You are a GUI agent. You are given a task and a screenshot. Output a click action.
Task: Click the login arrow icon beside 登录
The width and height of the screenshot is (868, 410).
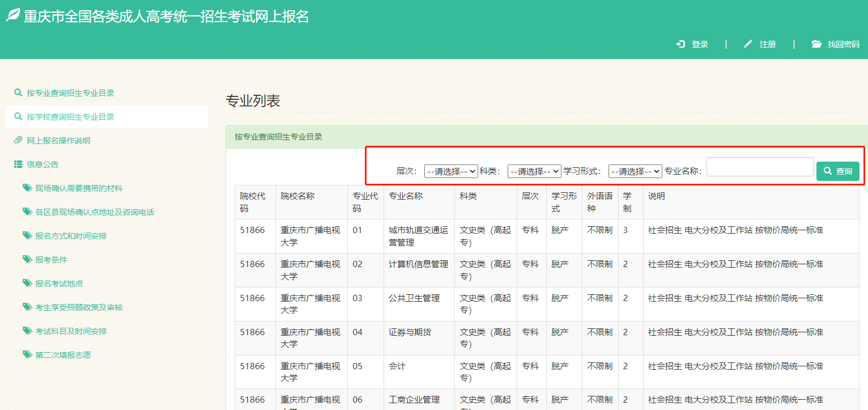click(x=680, y=44)
